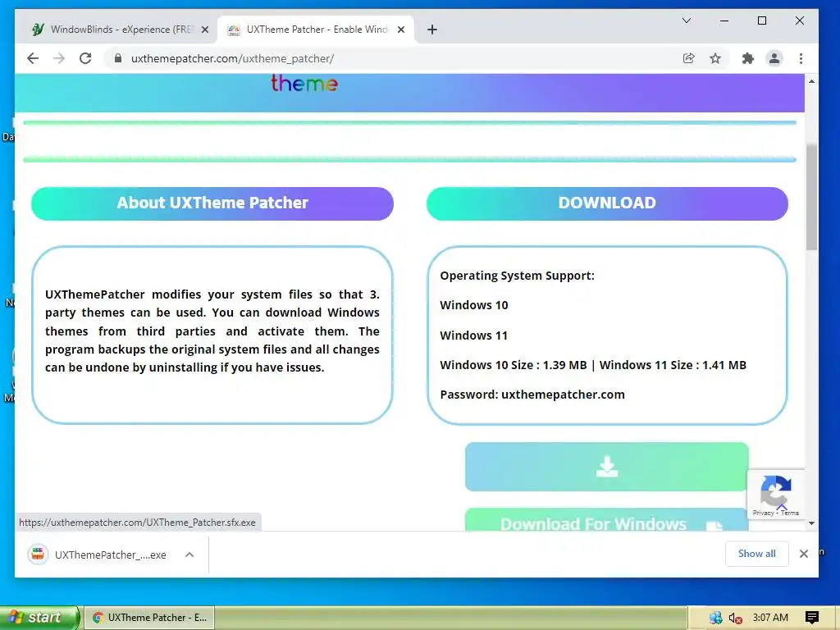
Task: Click the About UXTheme Patcher heading button
Action: [x=212, y=203]
